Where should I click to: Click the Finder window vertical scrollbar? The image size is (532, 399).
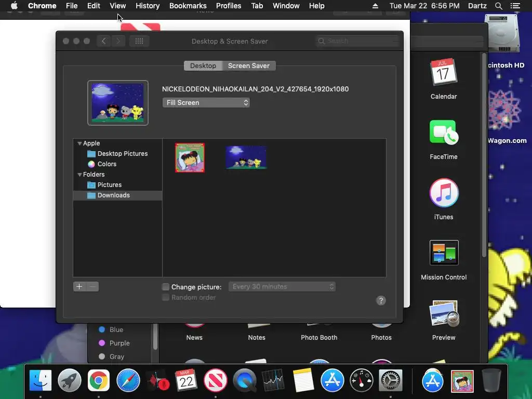tap(484, 155)
